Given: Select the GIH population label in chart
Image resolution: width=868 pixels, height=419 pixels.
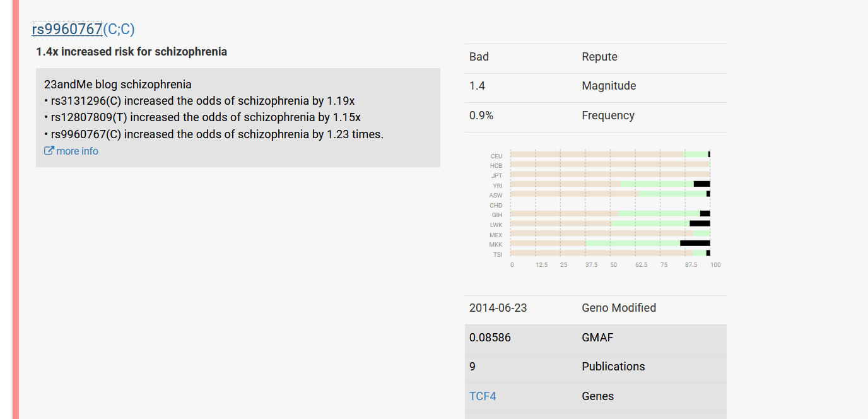Looking at the screenshot, I should (x=497, y=215).
